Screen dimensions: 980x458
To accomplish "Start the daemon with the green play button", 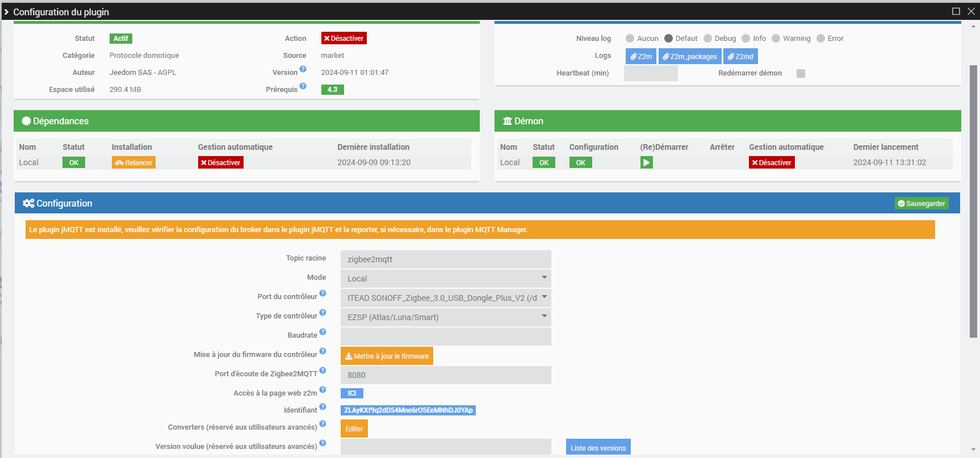I will tap(646, 163).
